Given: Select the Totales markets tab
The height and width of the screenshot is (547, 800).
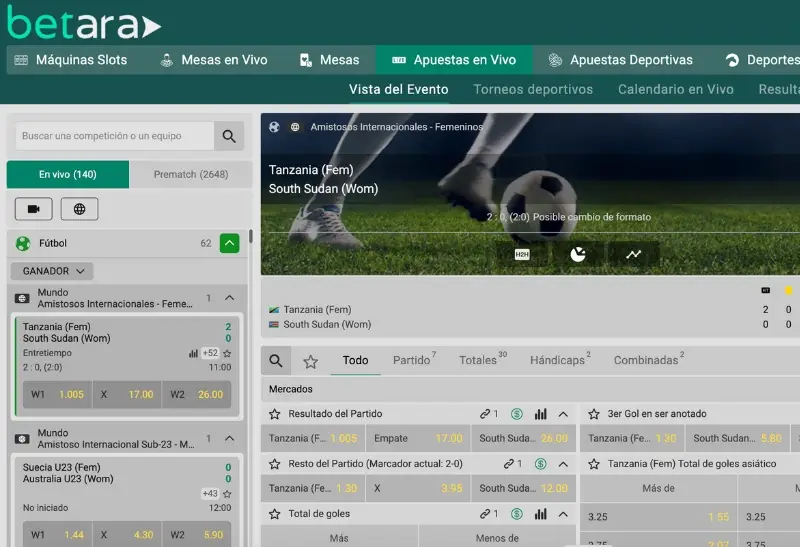Looking at the screenshot, I should [482, 359].
